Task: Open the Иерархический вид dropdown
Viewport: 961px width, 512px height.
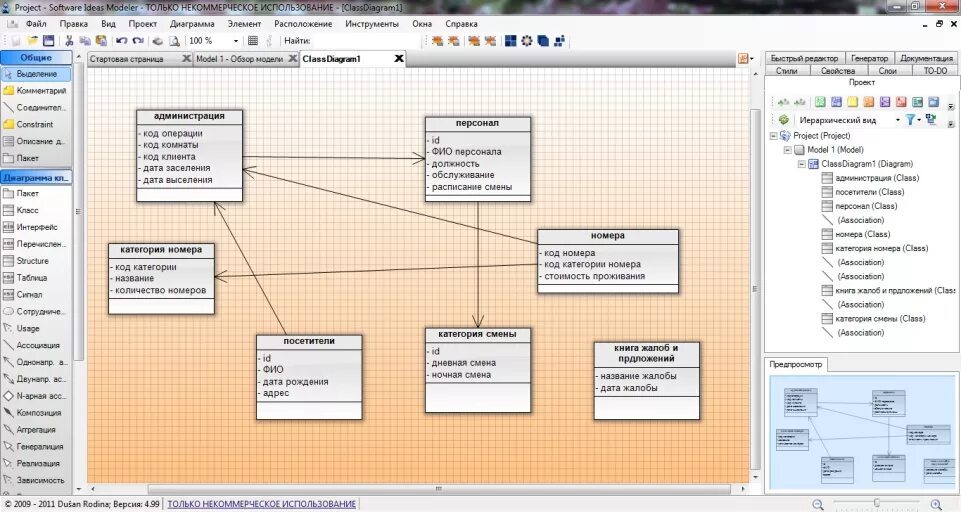Action: [898, 120]
